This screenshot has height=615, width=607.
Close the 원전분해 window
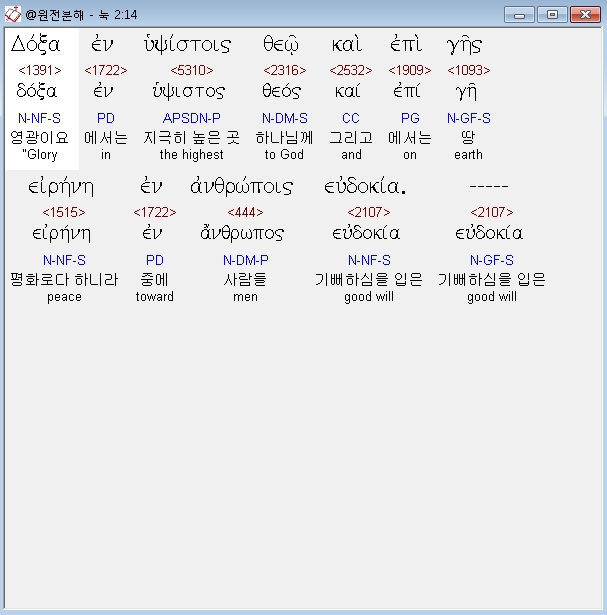point(585,15)
